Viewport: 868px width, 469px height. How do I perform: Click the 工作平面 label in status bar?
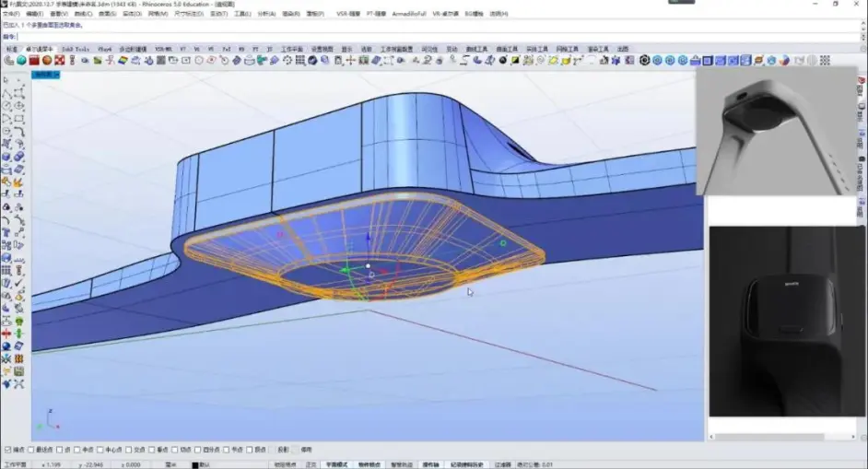[15, 464]
